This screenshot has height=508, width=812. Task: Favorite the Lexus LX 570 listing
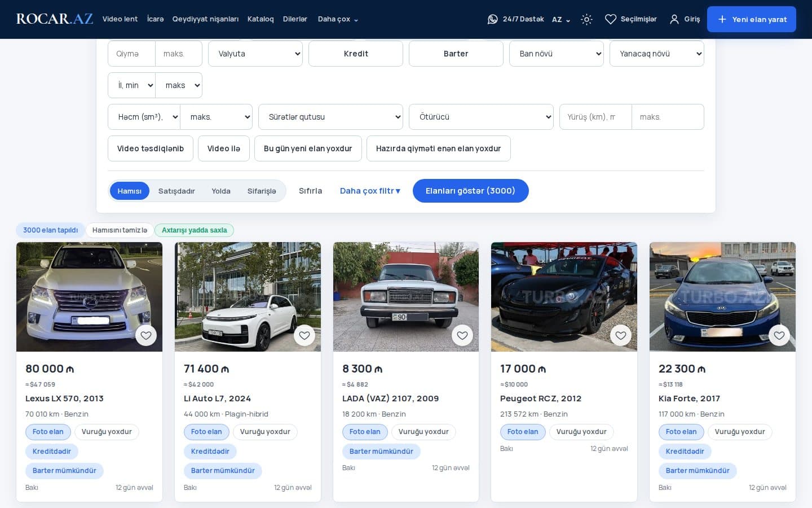tap(146, 335)
